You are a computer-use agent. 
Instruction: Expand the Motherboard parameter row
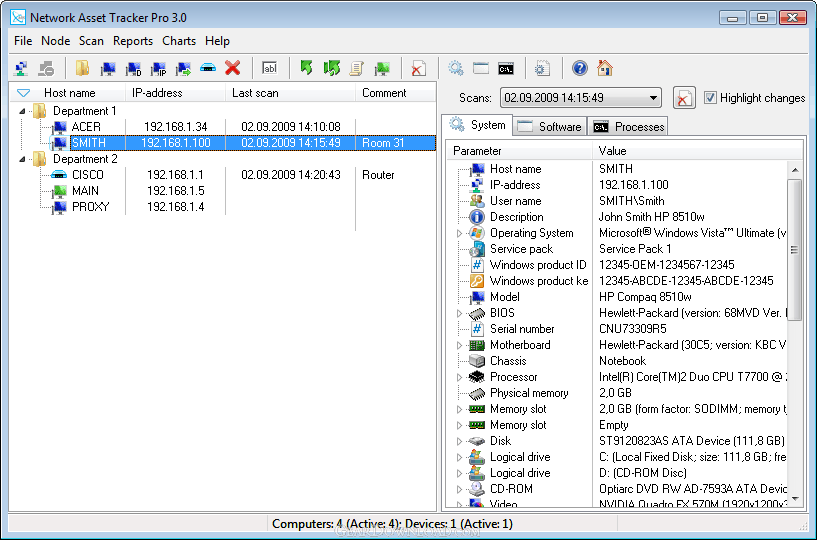click(459, 345)
